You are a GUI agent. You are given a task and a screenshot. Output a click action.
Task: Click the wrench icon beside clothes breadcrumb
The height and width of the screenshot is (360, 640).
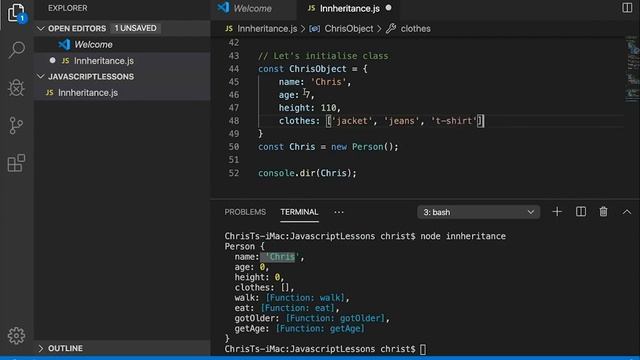pos(391,29)
